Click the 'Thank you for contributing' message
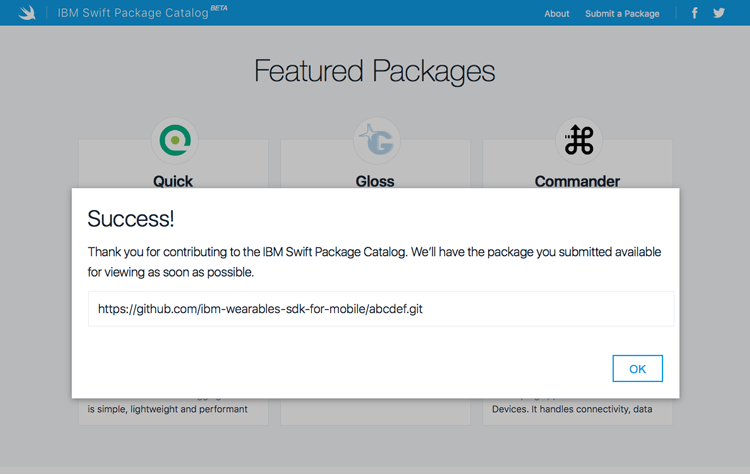Screen dimensions: 750x474 (374, 262)
